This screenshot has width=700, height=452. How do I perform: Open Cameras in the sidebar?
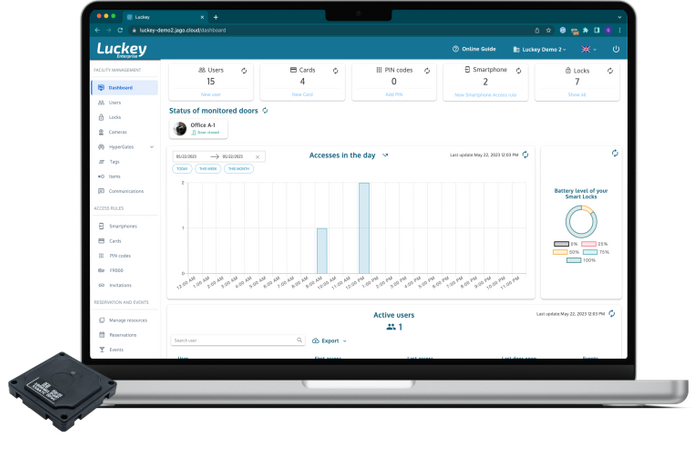click(x=118, y=132)
